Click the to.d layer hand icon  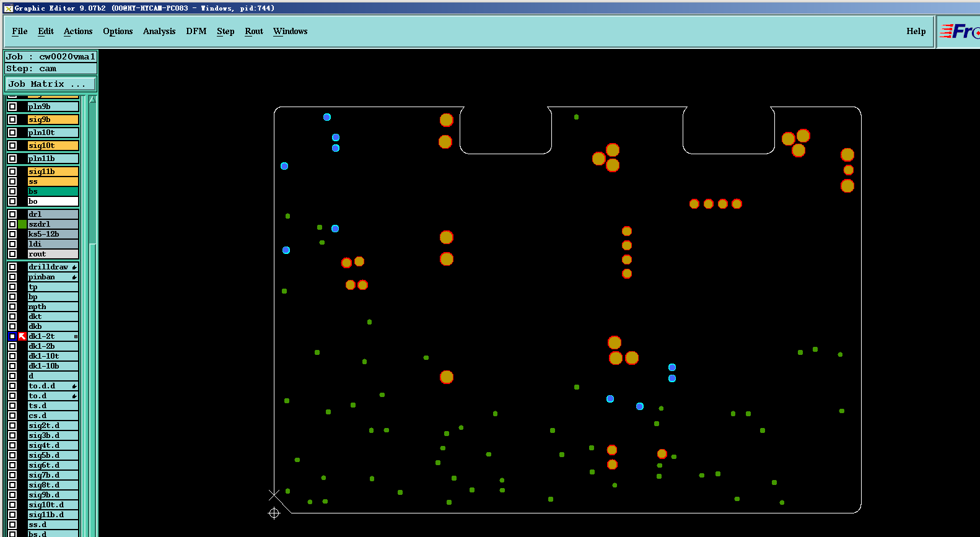[74, 396]
